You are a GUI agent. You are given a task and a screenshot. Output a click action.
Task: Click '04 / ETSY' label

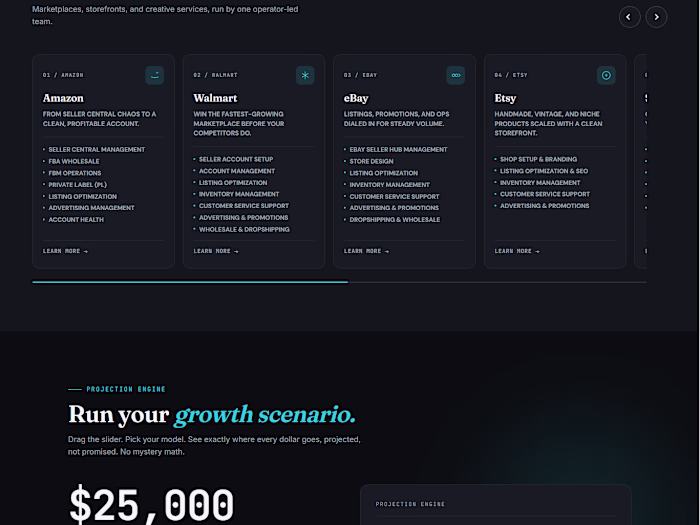(511, 75)
